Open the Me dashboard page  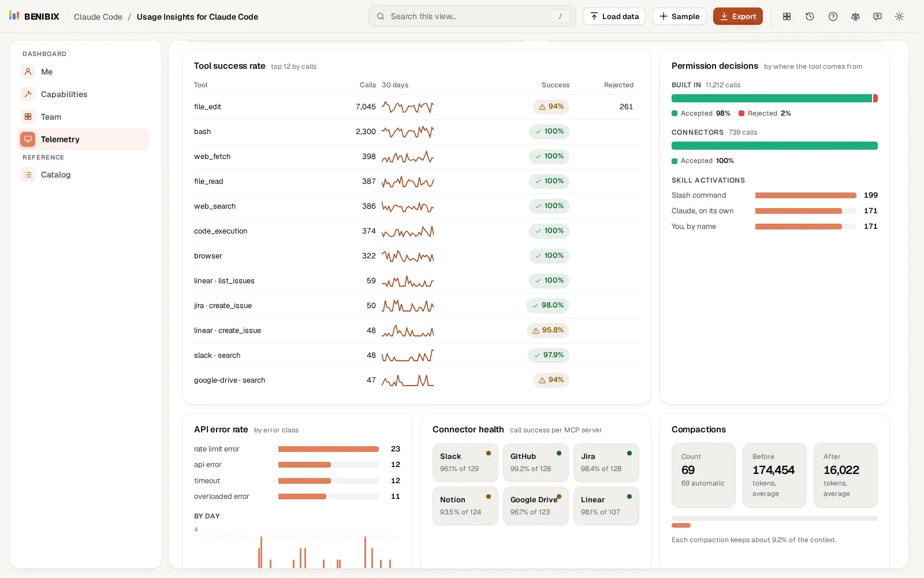pyautogui.click(x=84, y=72)
